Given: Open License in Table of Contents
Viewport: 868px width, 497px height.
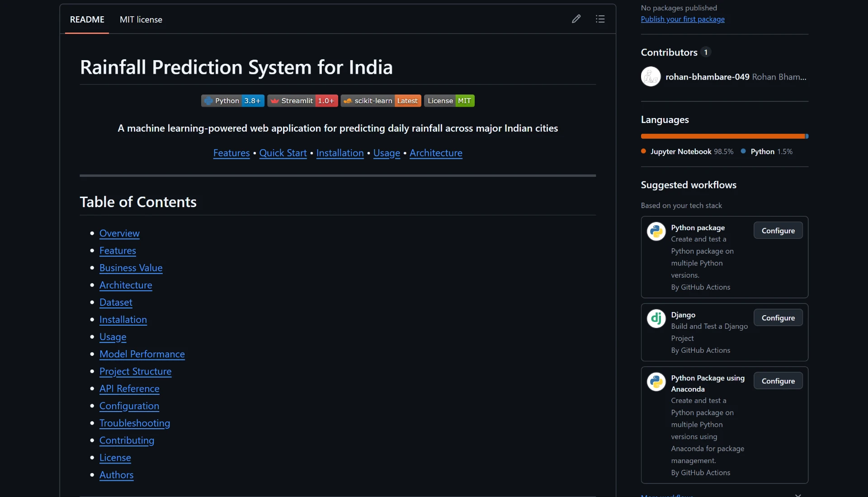Looking at the screenshot, I should coord(115,458).
